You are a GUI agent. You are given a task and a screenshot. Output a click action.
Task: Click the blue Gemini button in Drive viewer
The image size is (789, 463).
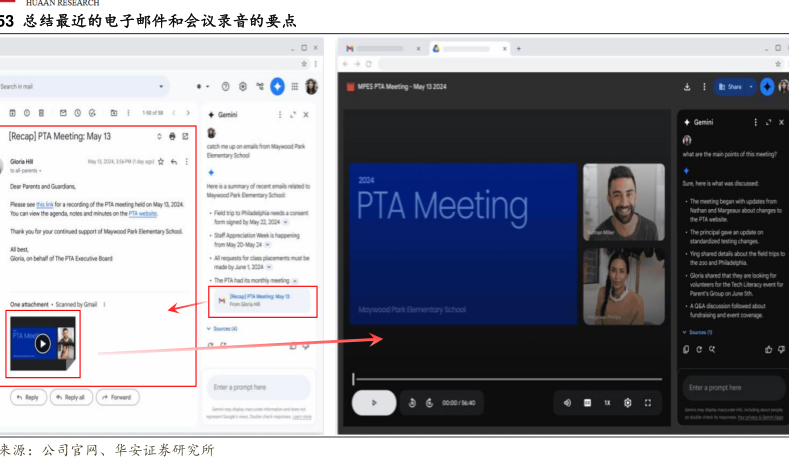point(767,87)
